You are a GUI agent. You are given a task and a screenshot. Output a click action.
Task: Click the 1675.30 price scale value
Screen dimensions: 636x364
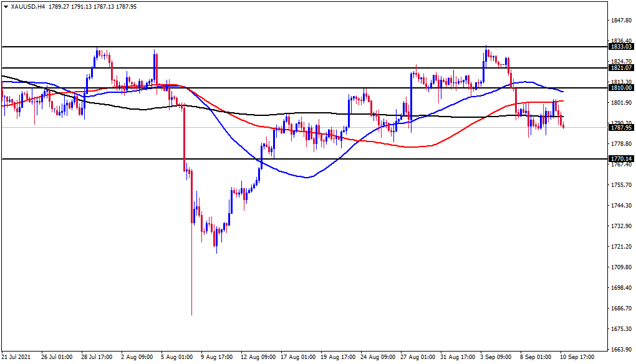coord(622,328)
